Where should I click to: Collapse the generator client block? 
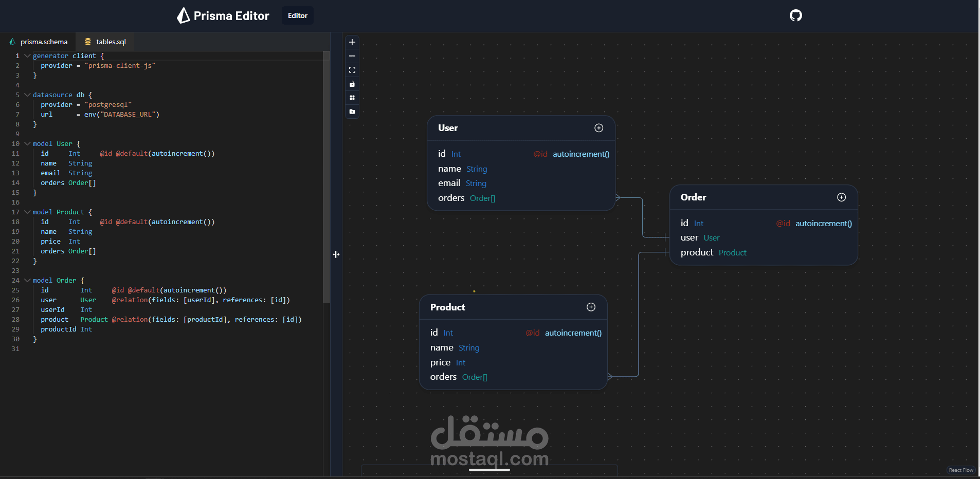coord(27,56)
